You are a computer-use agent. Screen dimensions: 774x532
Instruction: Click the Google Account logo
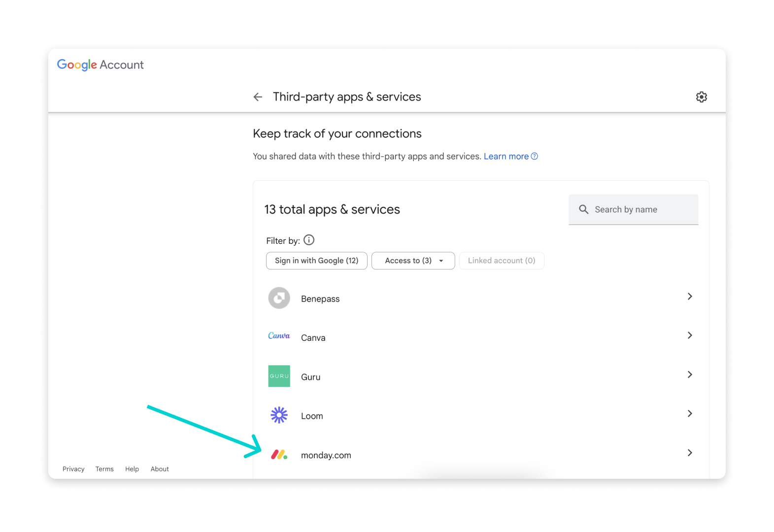click(101, 65)
